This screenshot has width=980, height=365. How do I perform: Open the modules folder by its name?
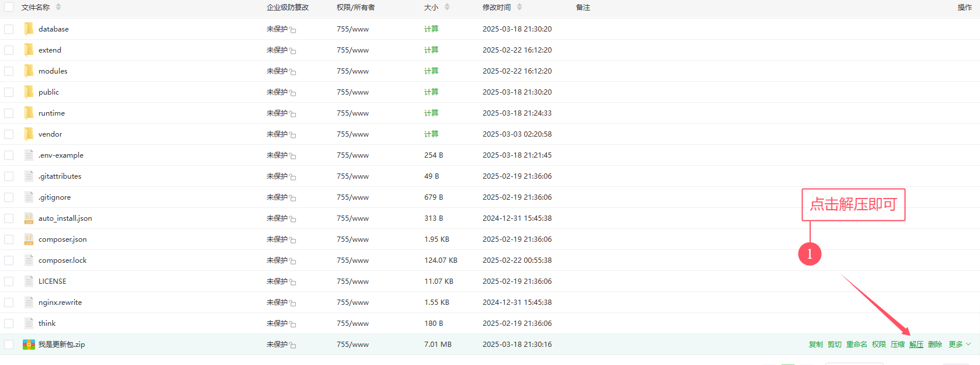point(53,71)
